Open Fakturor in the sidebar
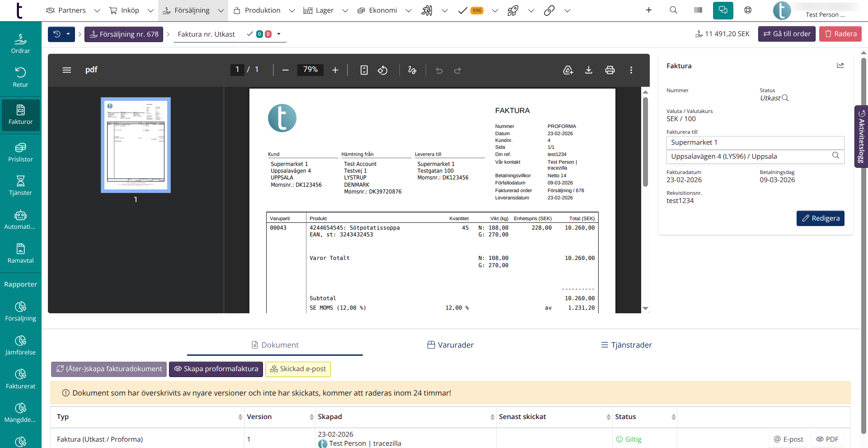Viewport: 868px width, 448px height. point(21,115)
